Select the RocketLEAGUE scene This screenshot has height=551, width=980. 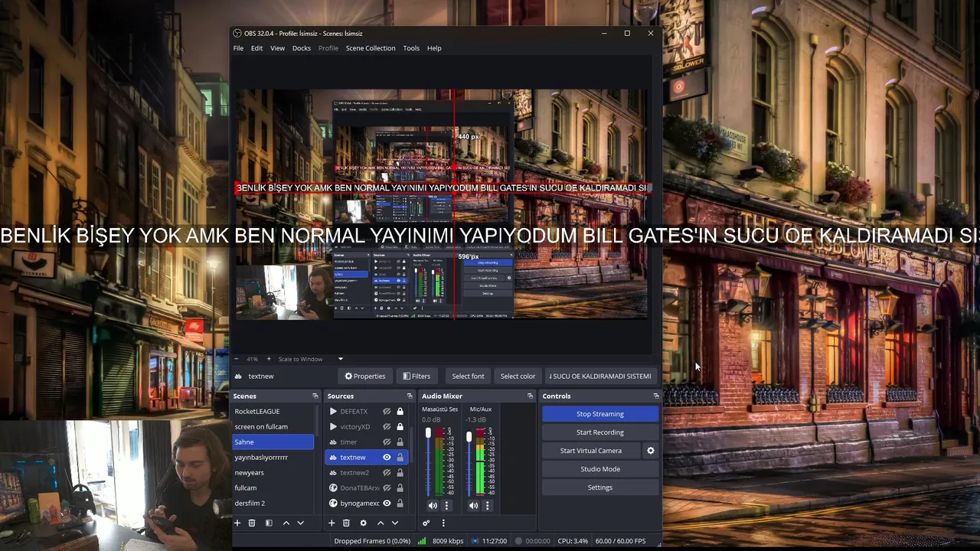tap(273, 411)
